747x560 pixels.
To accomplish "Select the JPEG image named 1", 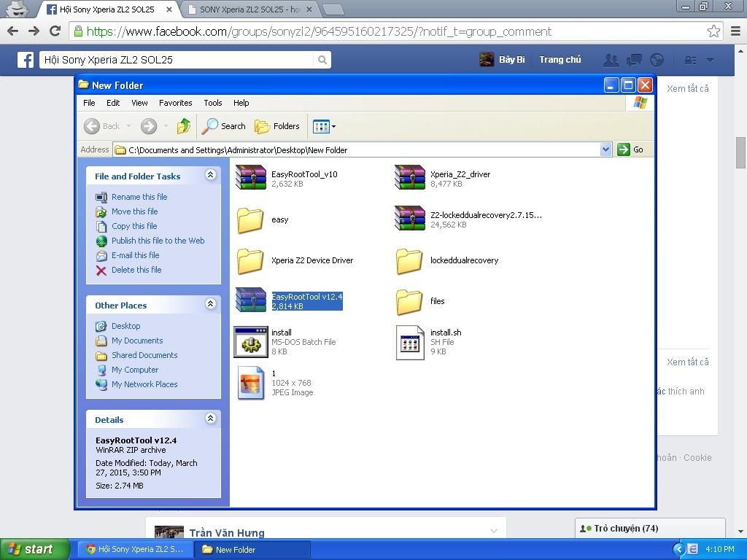I will [251, 383].
